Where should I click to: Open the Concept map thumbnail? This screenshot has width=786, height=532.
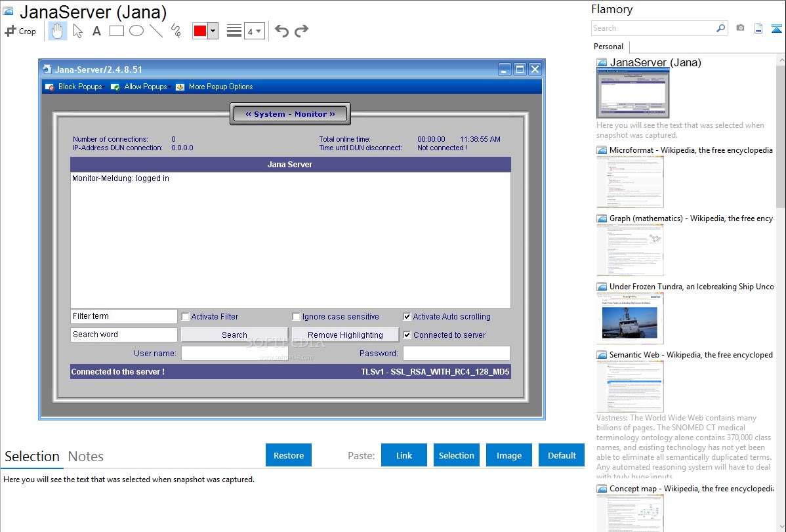630,513
